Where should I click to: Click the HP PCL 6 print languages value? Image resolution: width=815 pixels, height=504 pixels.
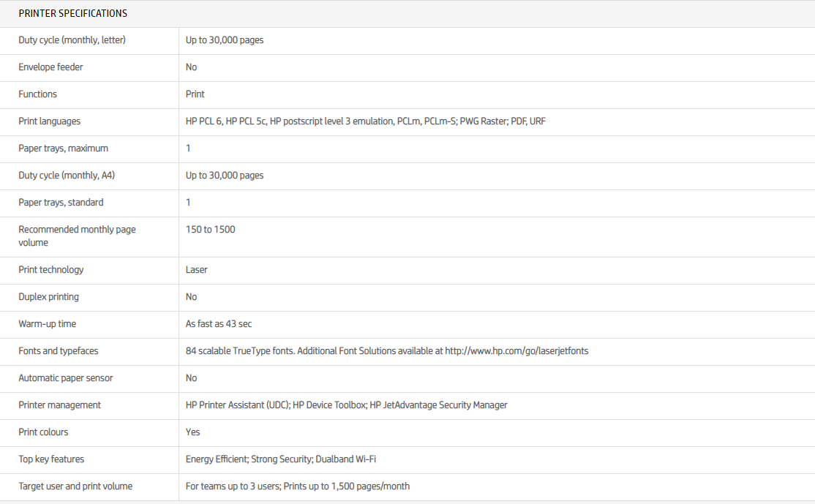click(203, 121)
